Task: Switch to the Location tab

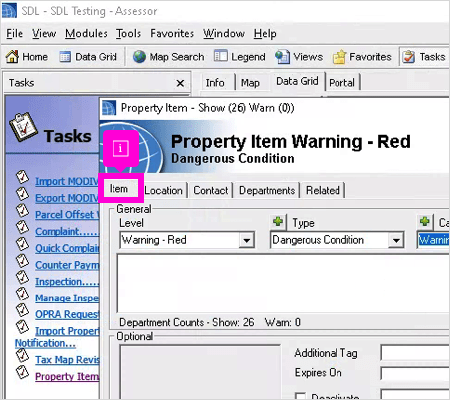Action: coord(164,190)
